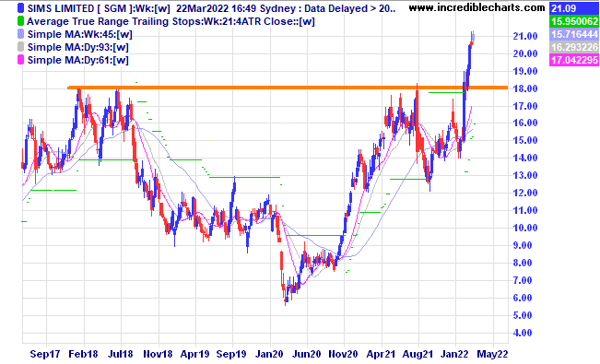Click the Apr21 date axis label

(381, 354)
